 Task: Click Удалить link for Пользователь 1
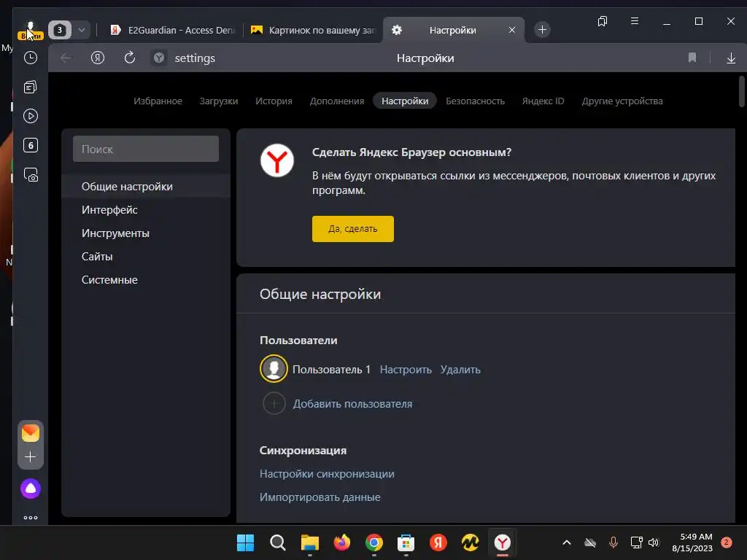tap(460, 370)
